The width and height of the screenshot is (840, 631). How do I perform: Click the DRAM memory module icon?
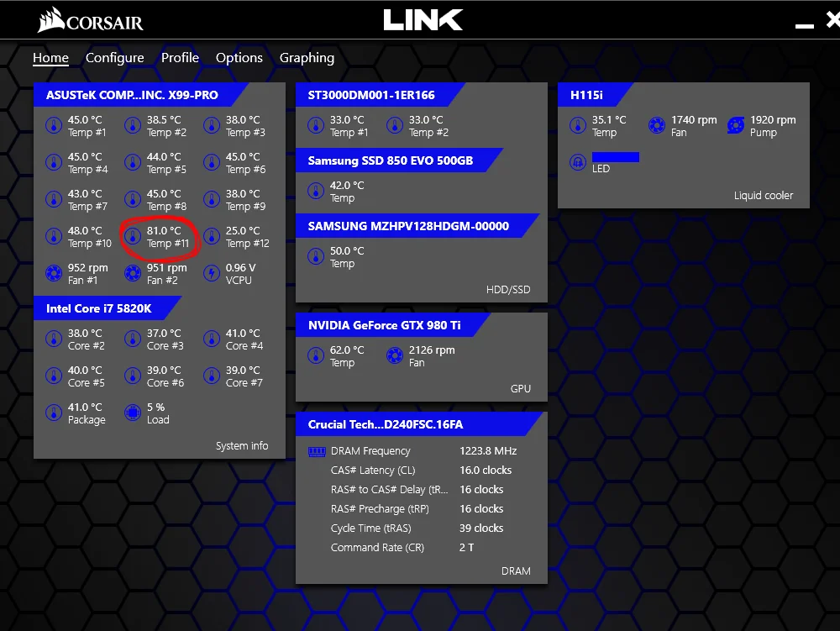point(317,451)
